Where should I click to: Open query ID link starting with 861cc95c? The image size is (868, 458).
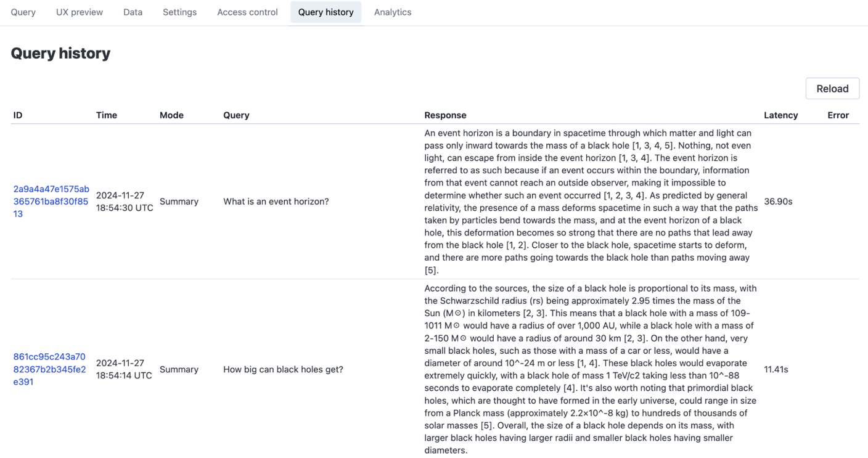[x=49, y=369]
